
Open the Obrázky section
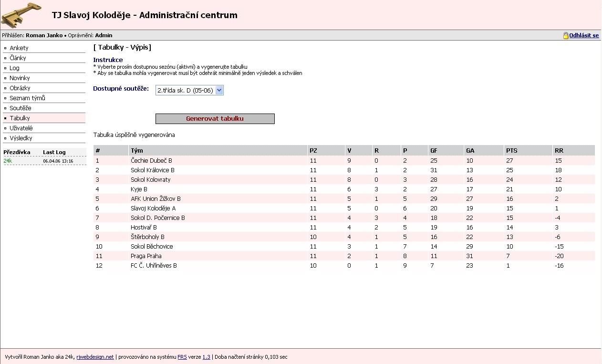pyautogui.click(x=20, y=88)
